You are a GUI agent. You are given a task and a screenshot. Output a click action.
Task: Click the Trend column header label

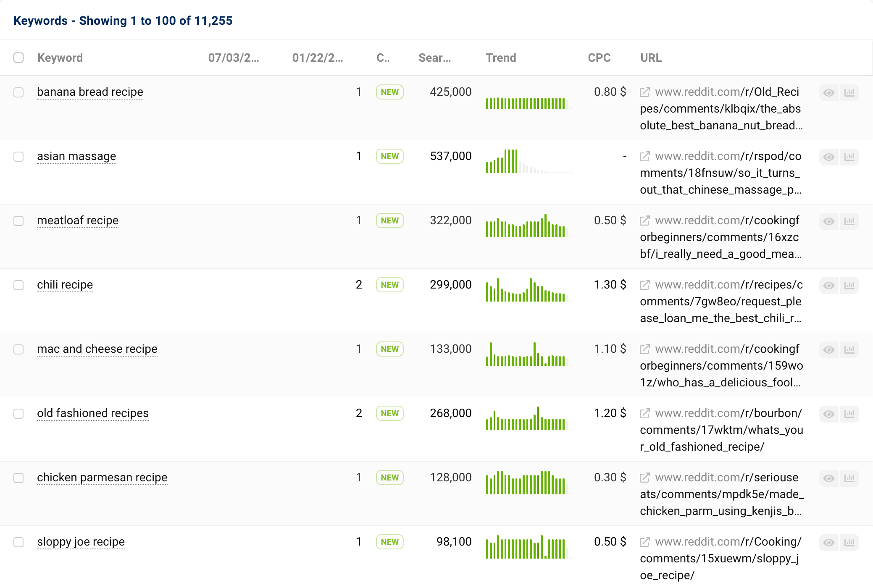tap(500, 58)
